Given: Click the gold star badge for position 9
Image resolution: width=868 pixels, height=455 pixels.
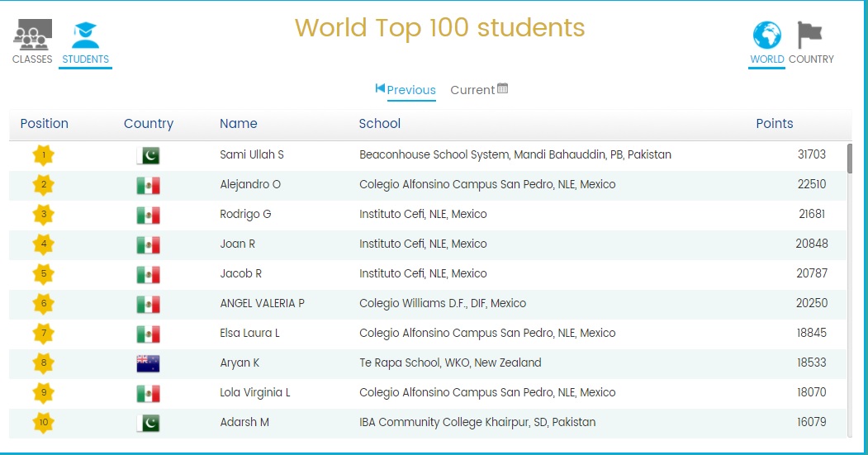Looking at the screenshot, I should (44, 392).
